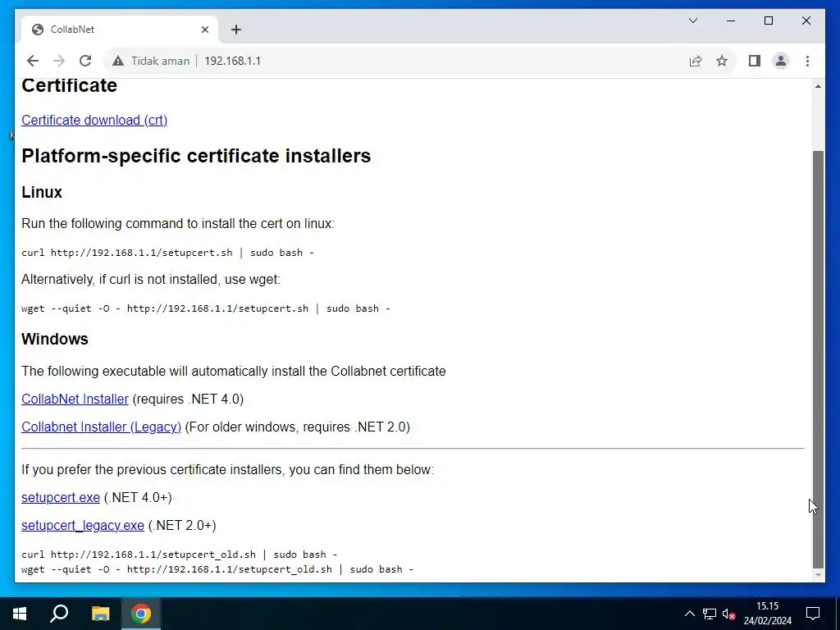Open the 'Tidak aman' site security warning

point(151,61)
